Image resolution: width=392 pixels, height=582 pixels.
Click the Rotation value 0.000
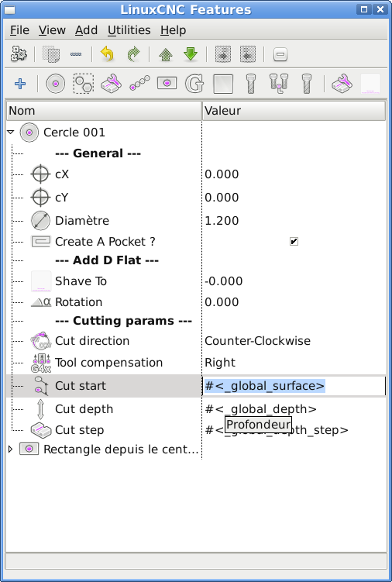click(222, 302)
